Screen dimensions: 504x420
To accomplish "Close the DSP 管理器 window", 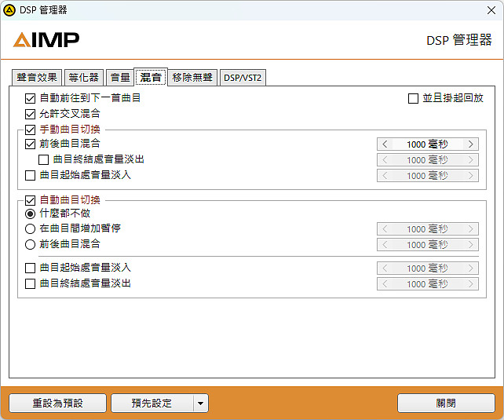I will coord(491,10).
